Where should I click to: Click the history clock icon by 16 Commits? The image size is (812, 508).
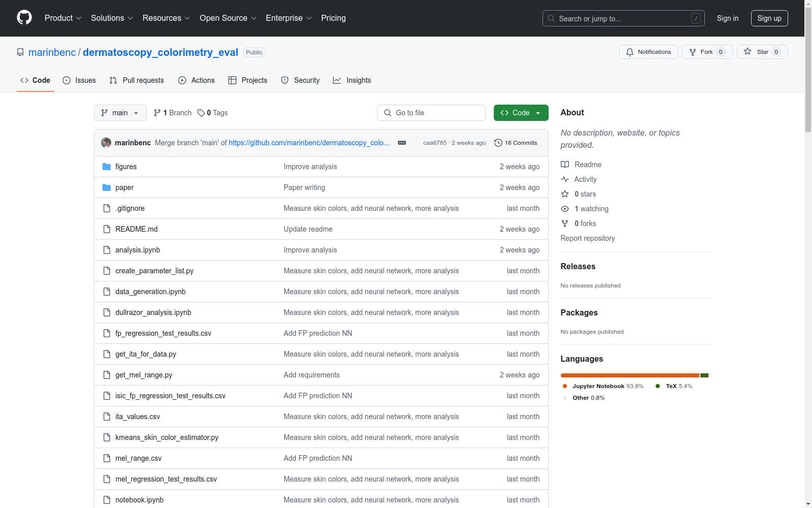coord(498,143)
